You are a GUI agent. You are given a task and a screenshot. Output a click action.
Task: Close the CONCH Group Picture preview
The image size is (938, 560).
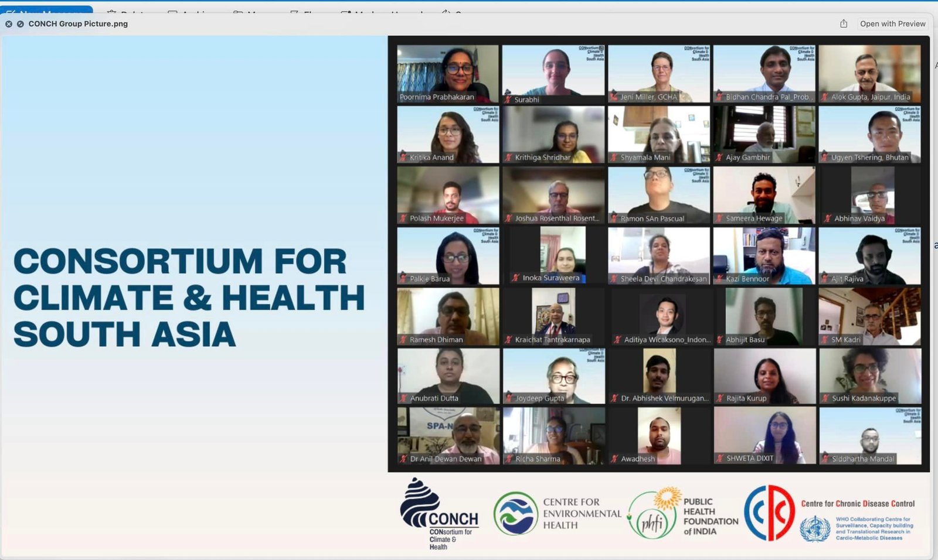click(9, 24)
